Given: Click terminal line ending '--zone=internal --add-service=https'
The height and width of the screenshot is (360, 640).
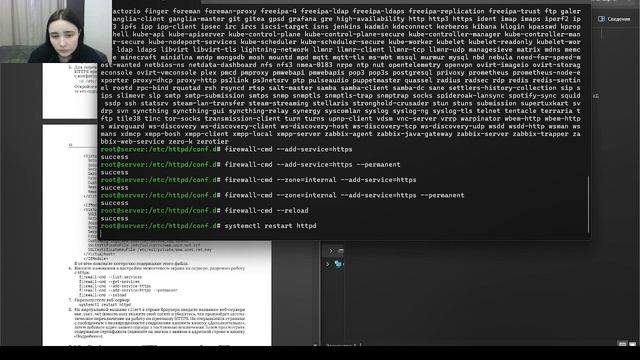Looking at the screenshot, I should point(320,180).
